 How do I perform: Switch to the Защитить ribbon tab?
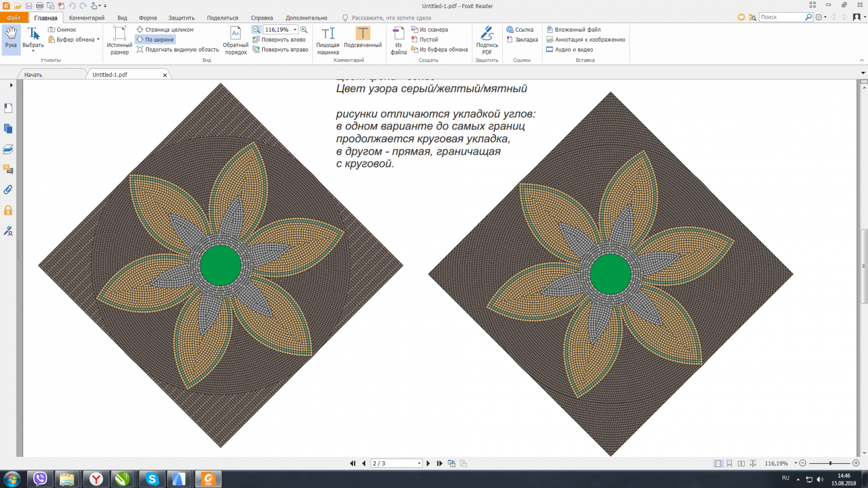[x=182, y=18]
